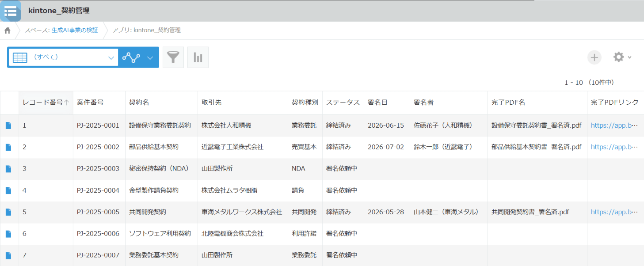Click the 1 - 10 （10件中） record count

[x=589, y=83]
